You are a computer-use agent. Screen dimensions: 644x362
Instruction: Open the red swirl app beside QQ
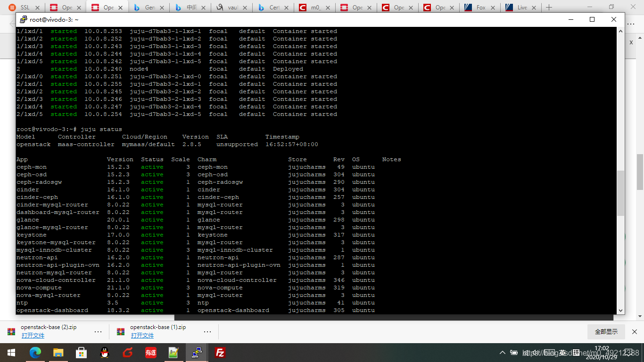click(127, 353)
